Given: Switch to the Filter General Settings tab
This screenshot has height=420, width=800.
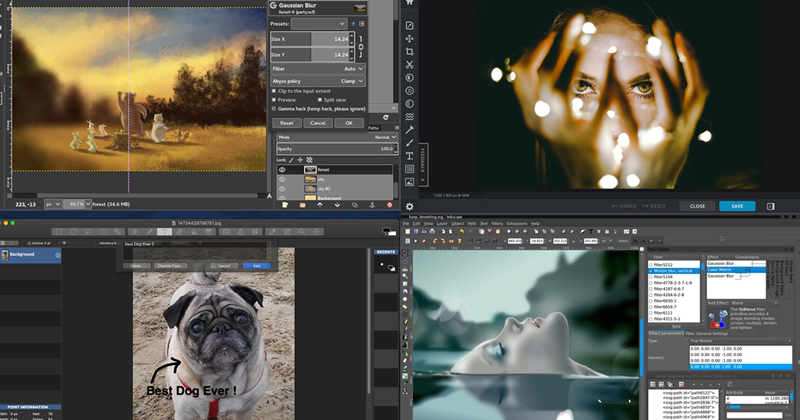Looking at the screenshot, I should pyautogui.click(x=707, y=333).
